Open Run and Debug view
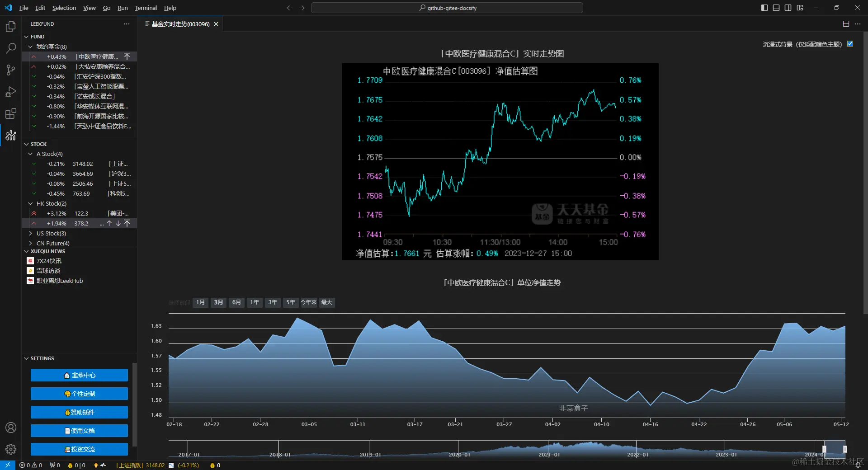 tap(11, 92)
